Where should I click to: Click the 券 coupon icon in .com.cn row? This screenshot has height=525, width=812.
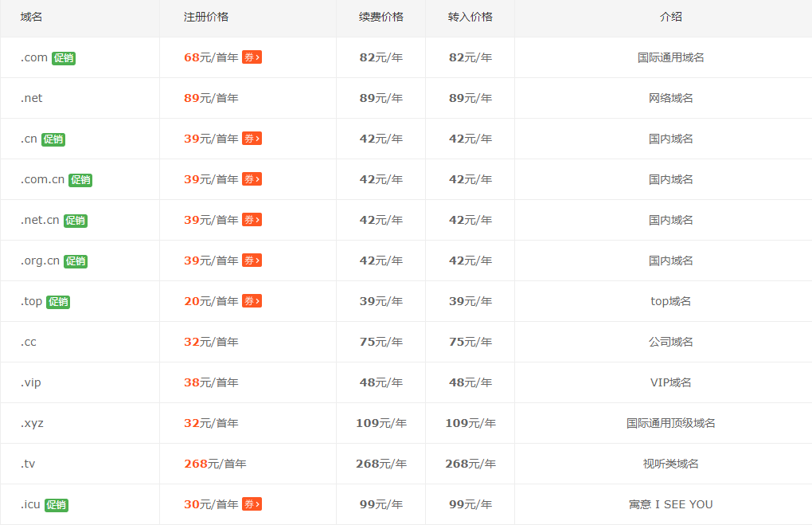coord(252,179)
